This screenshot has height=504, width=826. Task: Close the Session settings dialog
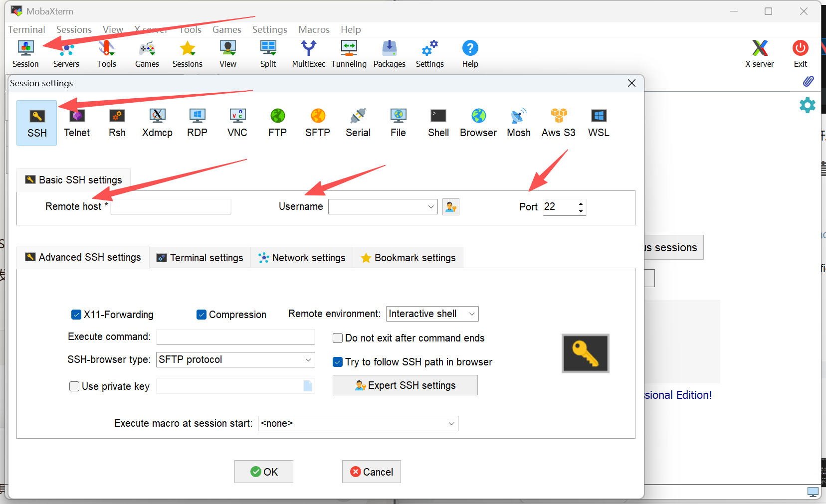pos(631,83)
